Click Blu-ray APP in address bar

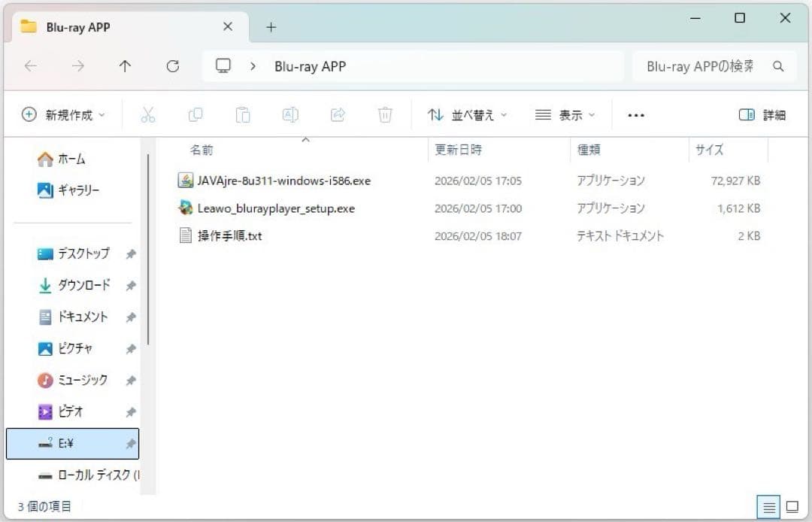(x=311, y=66)
